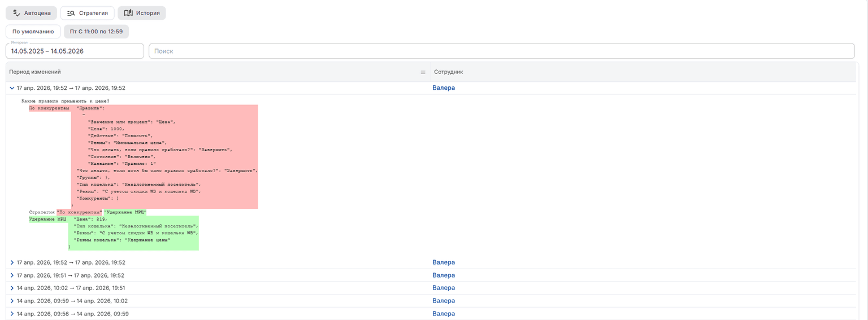868x320 pixels.
Task: Open the Интервал date range field
Action: click(75, 51)
